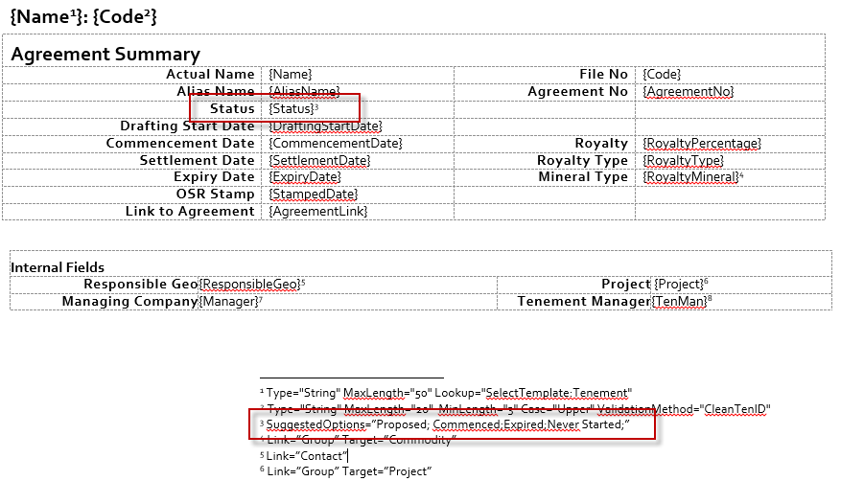Image resolution: width=864 pixels, height=504 pixels.
Task: Click the Internal Fields table header
Action: coord(58,267)
